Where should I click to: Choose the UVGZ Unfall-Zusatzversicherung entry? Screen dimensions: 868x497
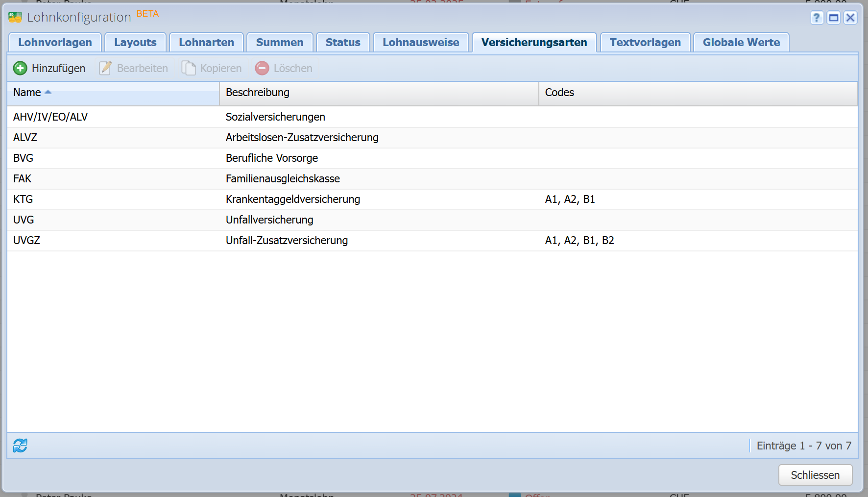287,241
